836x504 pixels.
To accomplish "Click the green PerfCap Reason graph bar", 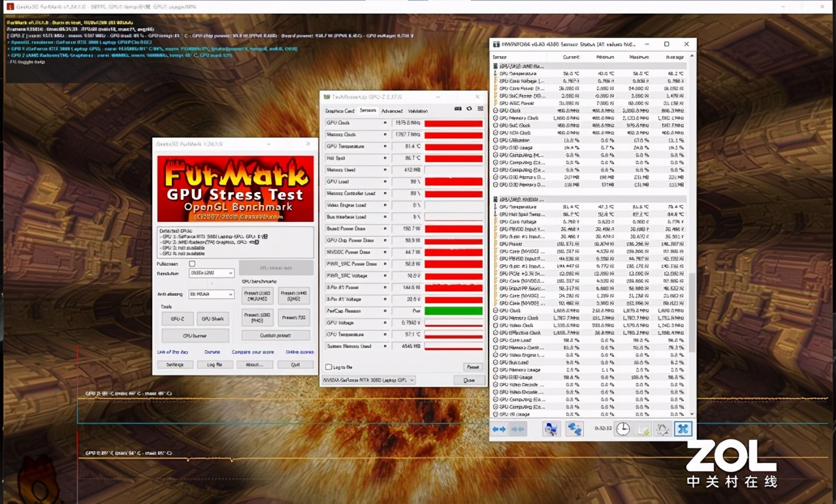I will point(454,311).
